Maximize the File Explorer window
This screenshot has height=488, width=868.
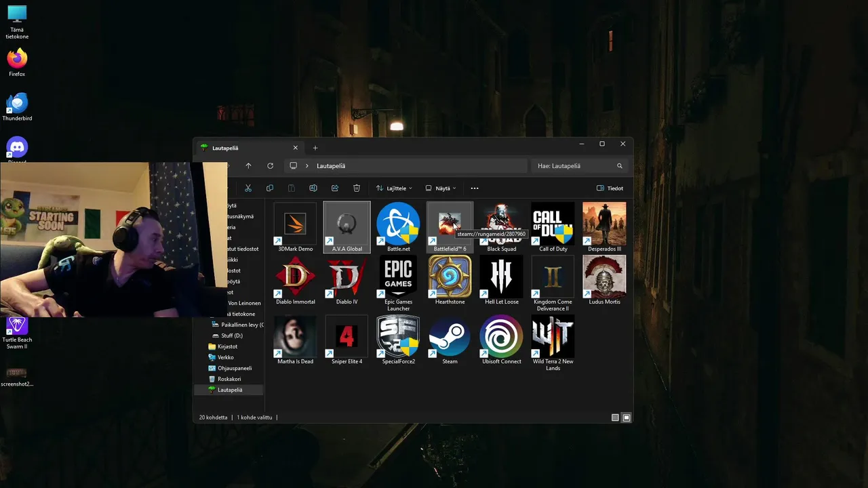point(601,144)
